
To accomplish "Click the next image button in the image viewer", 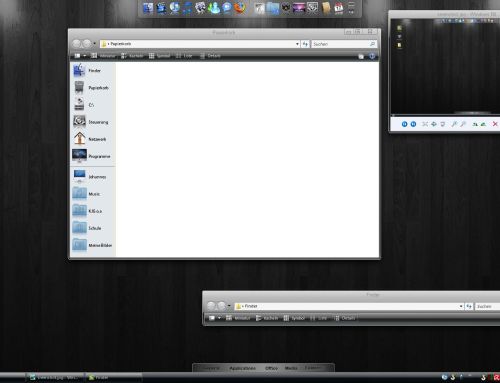I will pos(413,124).
